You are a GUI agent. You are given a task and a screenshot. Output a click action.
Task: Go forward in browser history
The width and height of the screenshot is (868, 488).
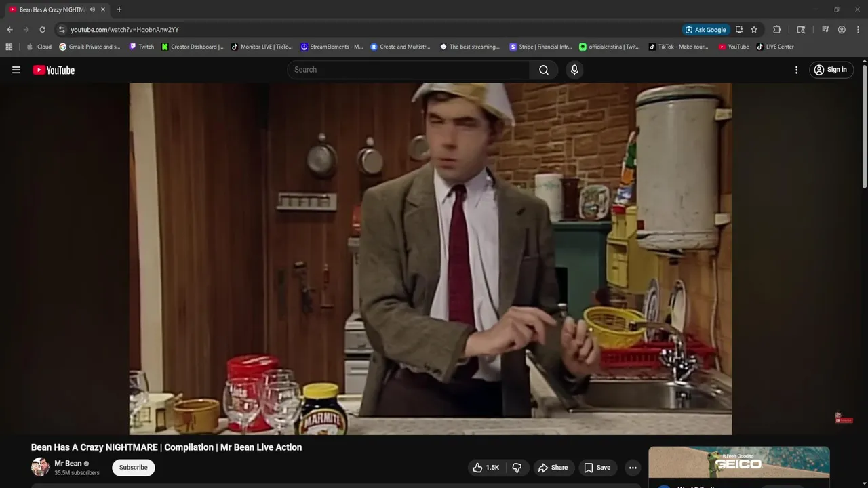26,30
